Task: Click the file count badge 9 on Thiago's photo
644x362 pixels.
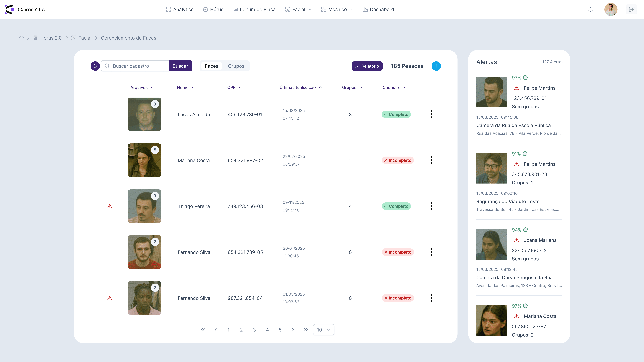Action: coord(155,196)
